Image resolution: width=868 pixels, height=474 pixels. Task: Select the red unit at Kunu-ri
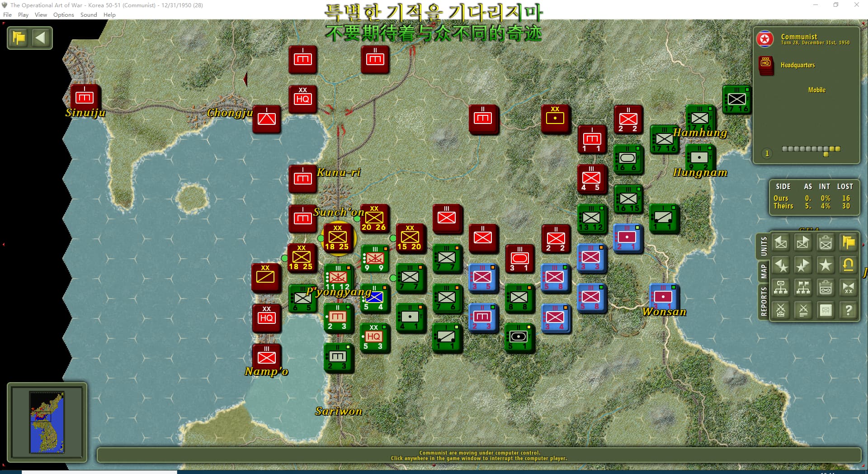tap(302, 179)
